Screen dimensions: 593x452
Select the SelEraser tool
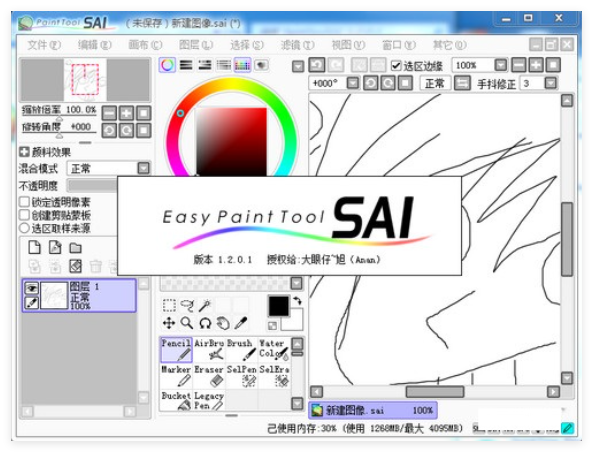[274, 376]
